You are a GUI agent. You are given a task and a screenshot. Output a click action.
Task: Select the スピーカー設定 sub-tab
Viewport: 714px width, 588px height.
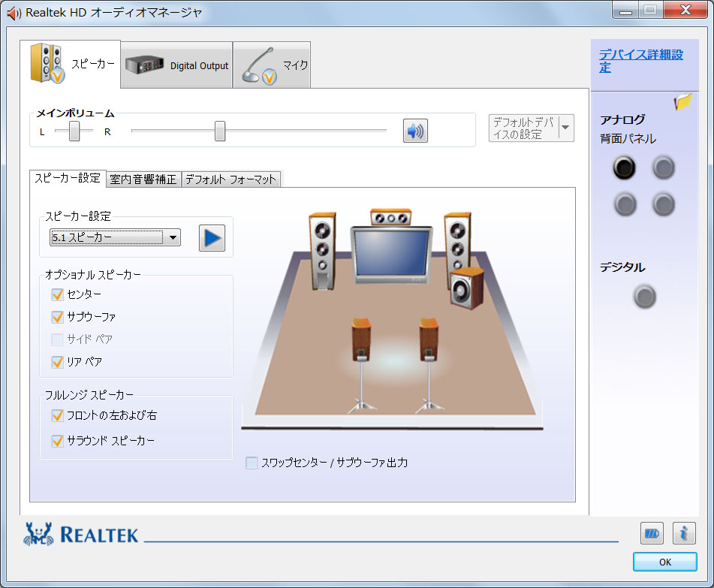point(68,178)
